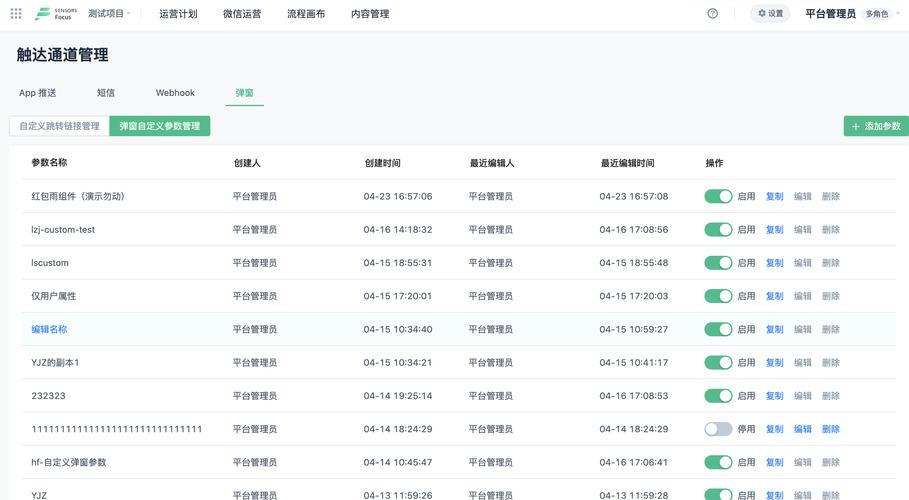Switch to 自定义跳转链接管理 view
Viewport: 909px width, 500px height.
59,126
